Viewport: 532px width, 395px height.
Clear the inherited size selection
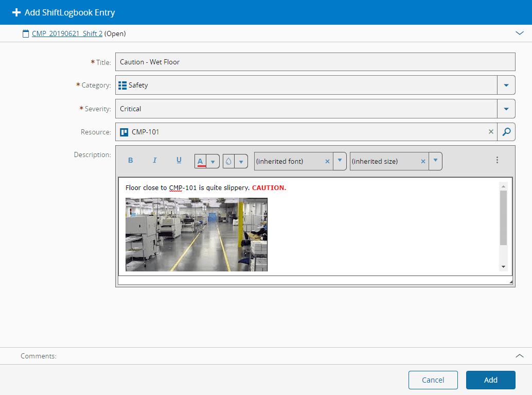(x=423, y=161)
